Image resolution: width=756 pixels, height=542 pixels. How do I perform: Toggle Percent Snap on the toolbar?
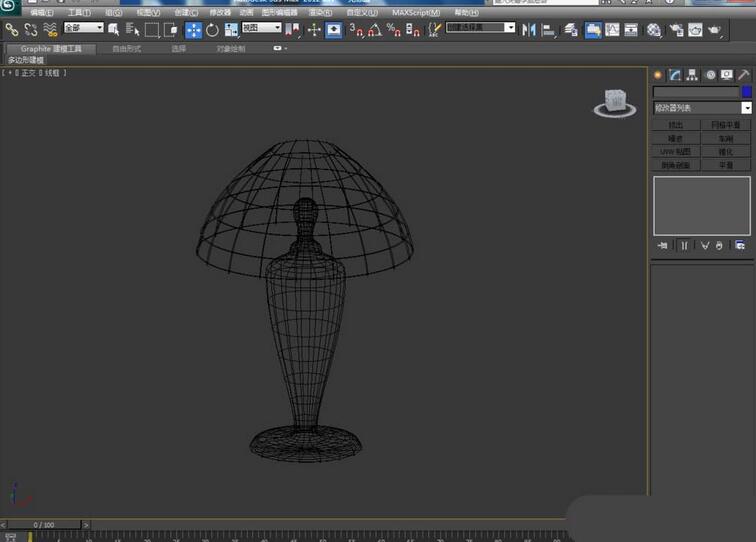tap(394, 30)
